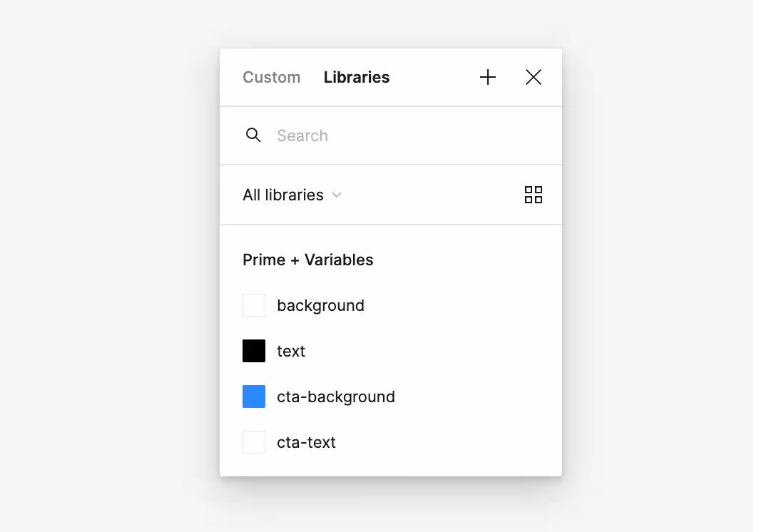Select the "background" variable name
Screen dimensions: 759x532
click(320, 305)
